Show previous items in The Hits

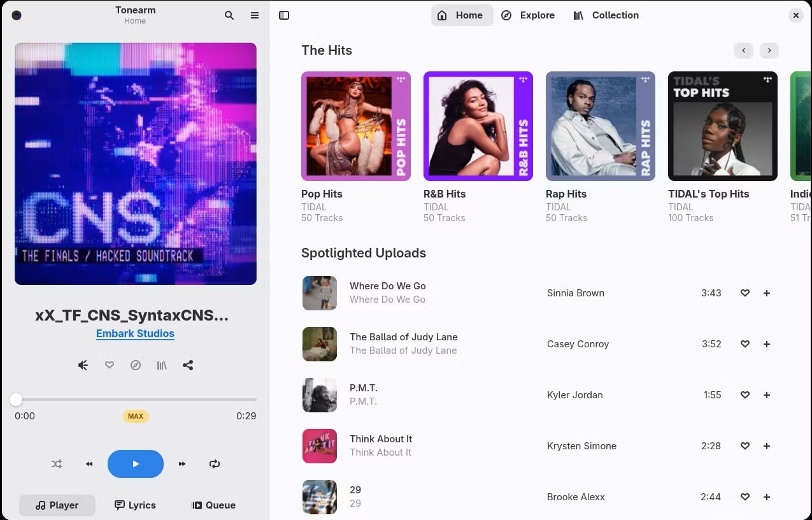click(744, 50)
